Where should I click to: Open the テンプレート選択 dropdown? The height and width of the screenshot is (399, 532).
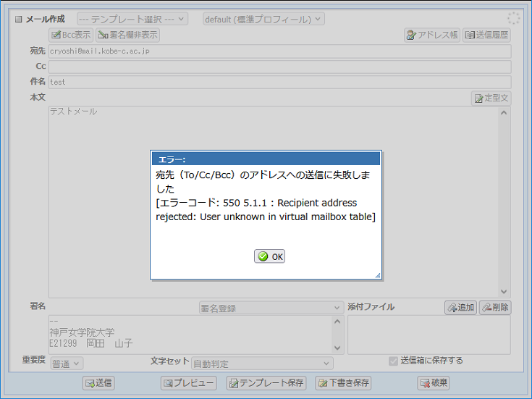point(132,19)
